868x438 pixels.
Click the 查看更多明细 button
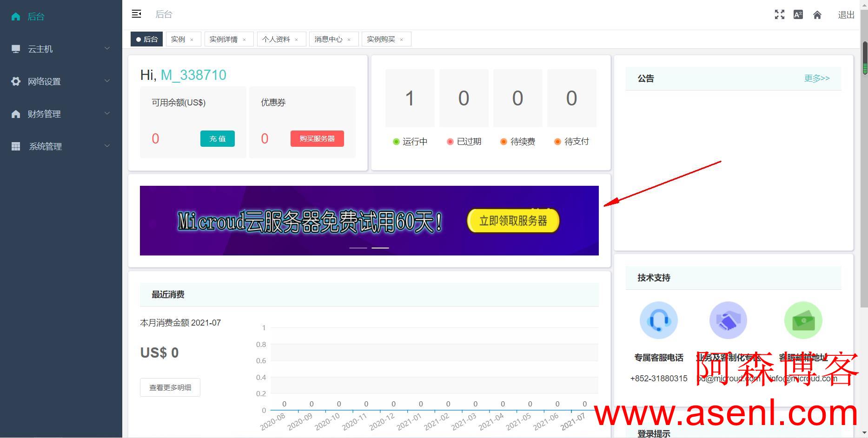(170, 387)
